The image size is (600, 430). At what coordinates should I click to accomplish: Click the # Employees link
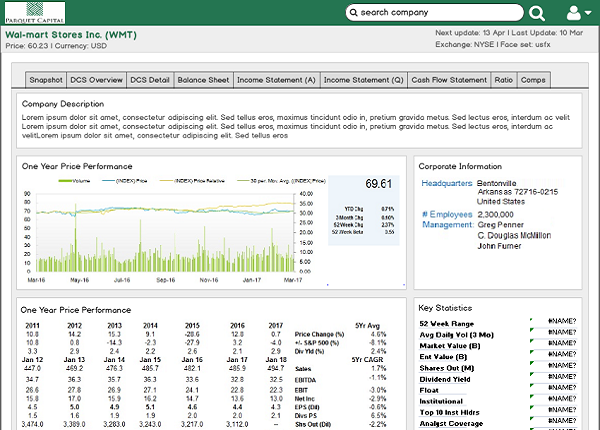click(x=446, y=214)
